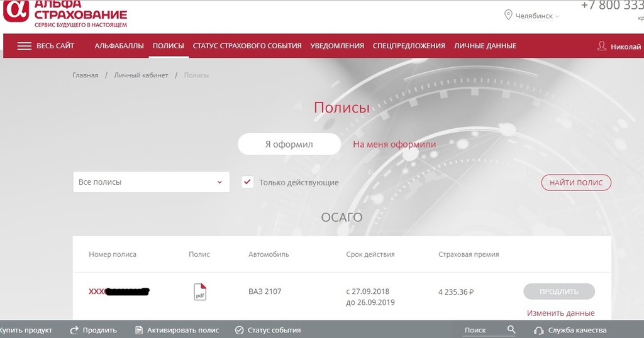
Task: Click Купить продукт in bottom bar
Action: (x=26, y=330)
